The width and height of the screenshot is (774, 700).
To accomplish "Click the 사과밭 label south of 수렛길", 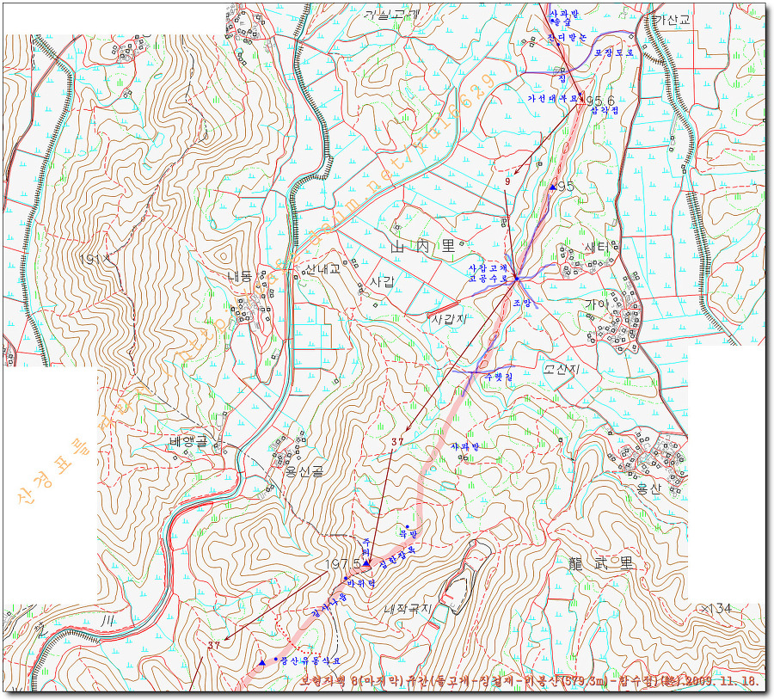I will (x=465, y=446).
